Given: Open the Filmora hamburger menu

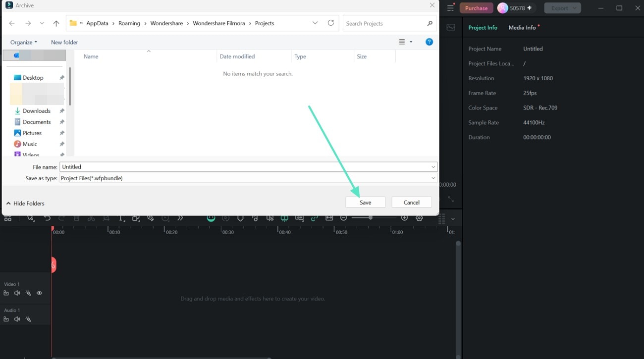Looking at the screenshot, I should (450, 8).
